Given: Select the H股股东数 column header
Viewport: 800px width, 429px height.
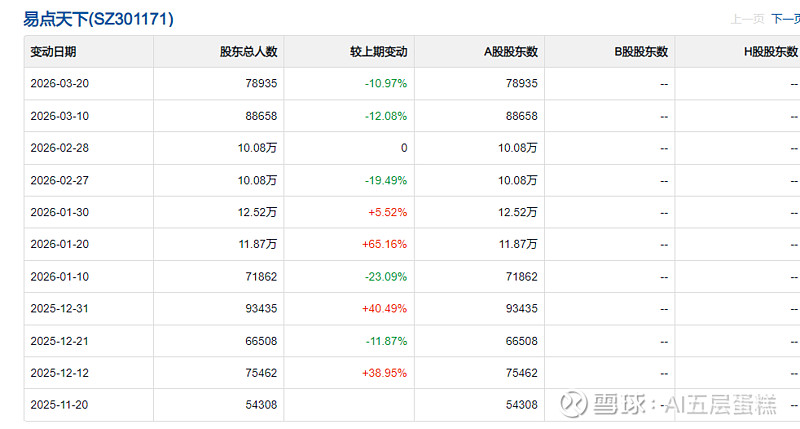Looking at the screenshot, I should click(x=771, y=52).
